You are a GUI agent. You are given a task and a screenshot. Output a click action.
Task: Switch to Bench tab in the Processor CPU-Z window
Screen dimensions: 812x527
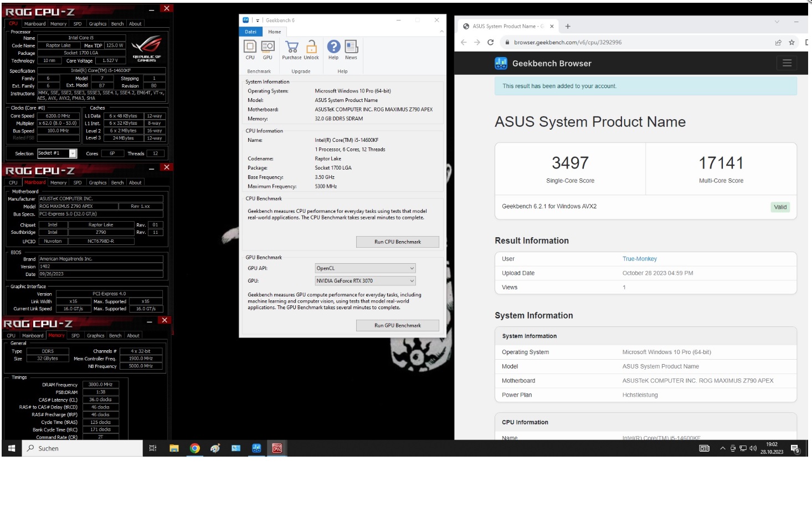[x=117, y=24]
